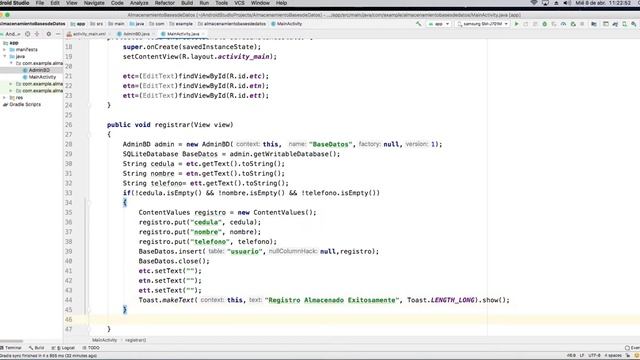Image resolution: width=640 pixels, height=360 pixels.
Task: Collapse the first com.example.alma package
Action: point(11,63)
